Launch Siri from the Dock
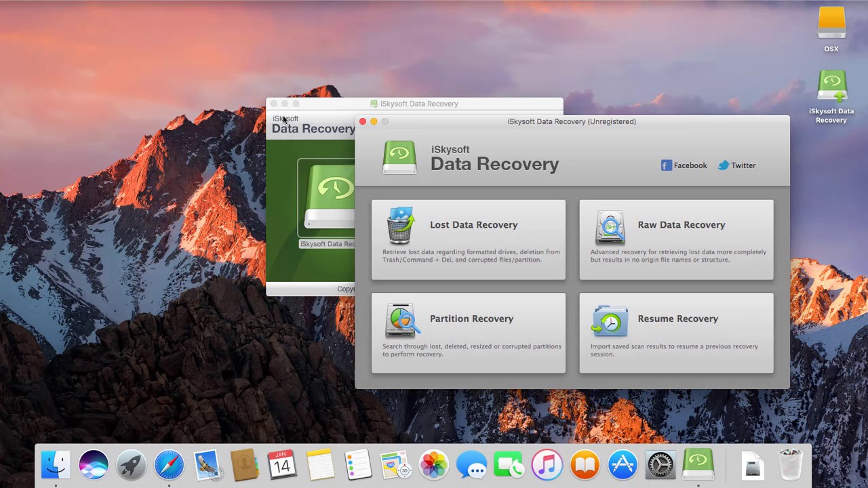 (94, 465)
